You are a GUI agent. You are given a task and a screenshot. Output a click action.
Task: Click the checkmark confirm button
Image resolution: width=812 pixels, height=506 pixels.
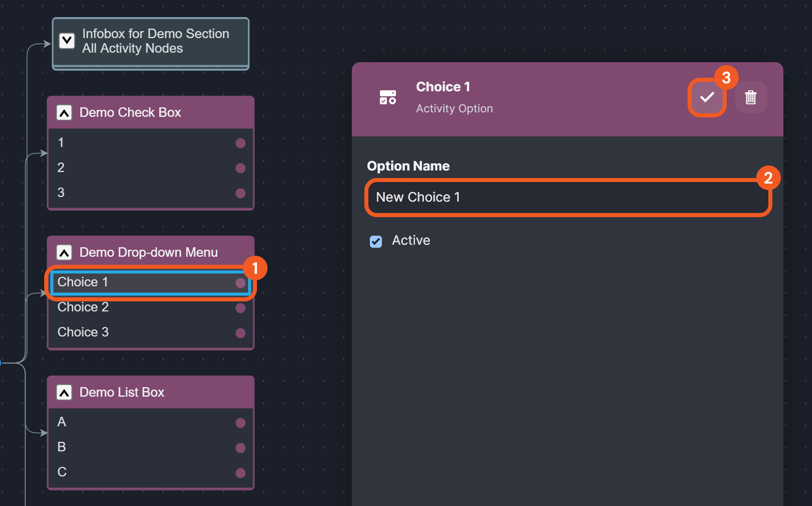click(x=707, y=97)
